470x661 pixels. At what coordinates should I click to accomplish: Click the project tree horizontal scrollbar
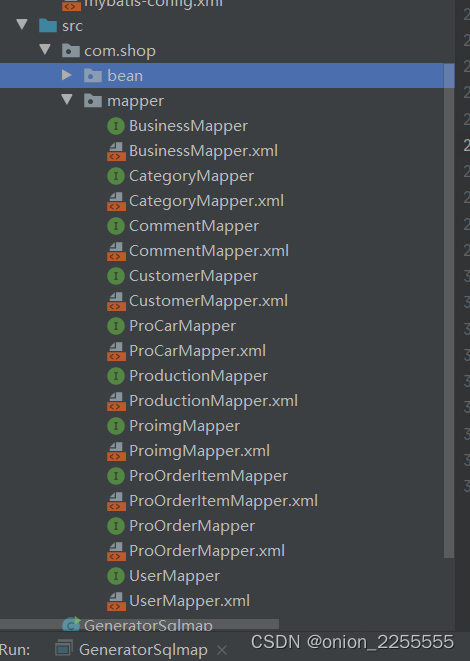click(140, 624)
